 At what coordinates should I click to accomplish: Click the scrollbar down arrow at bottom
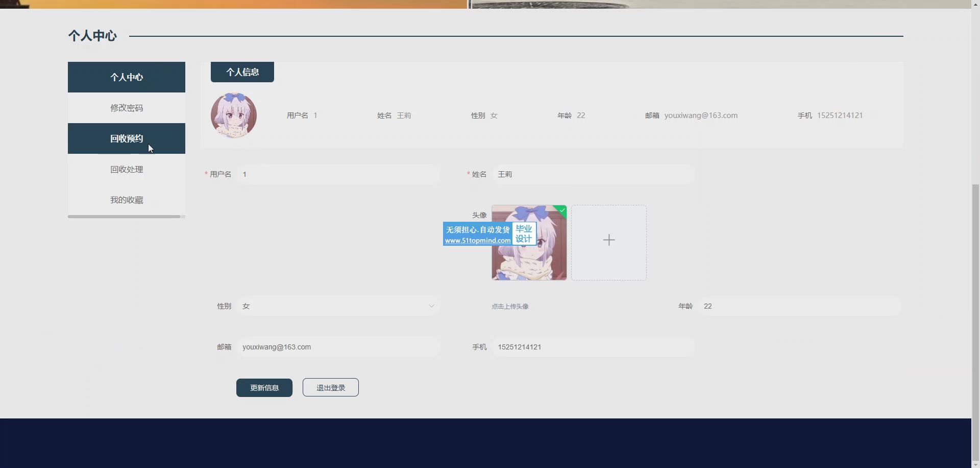[x=975, y=464]
